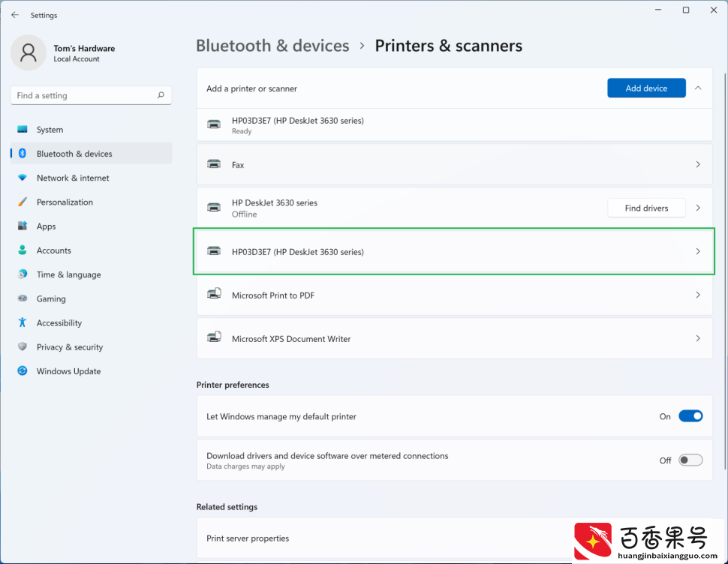Navigate to Bluetooth & devices breadcrumb
Viewport: 728px width, 564px height.
click(272, 46)
